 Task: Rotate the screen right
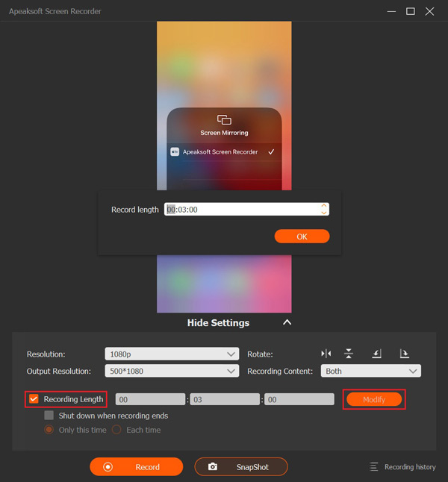click(404, 354)
